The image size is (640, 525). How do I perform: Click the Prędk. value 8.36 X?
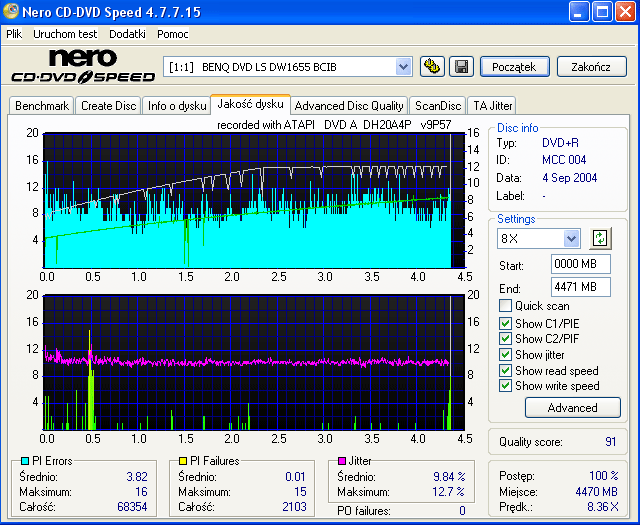click(602, 507)
